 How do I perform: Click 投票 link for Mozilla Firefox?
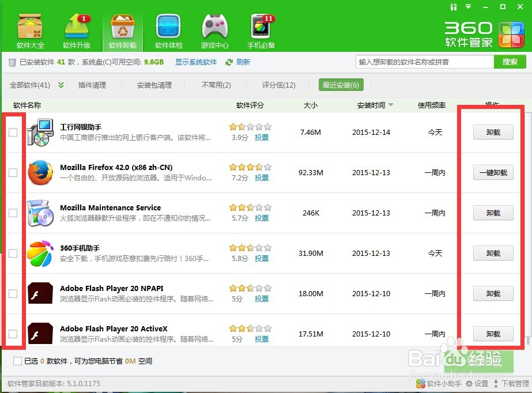[x=262, y=177]
